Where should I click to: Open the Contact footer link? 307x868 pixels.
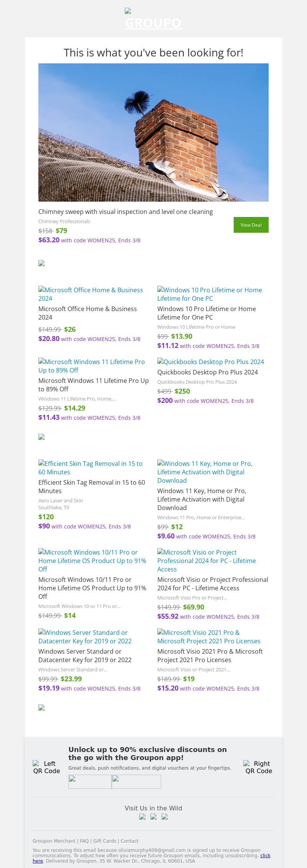click(x=129, y=841)
